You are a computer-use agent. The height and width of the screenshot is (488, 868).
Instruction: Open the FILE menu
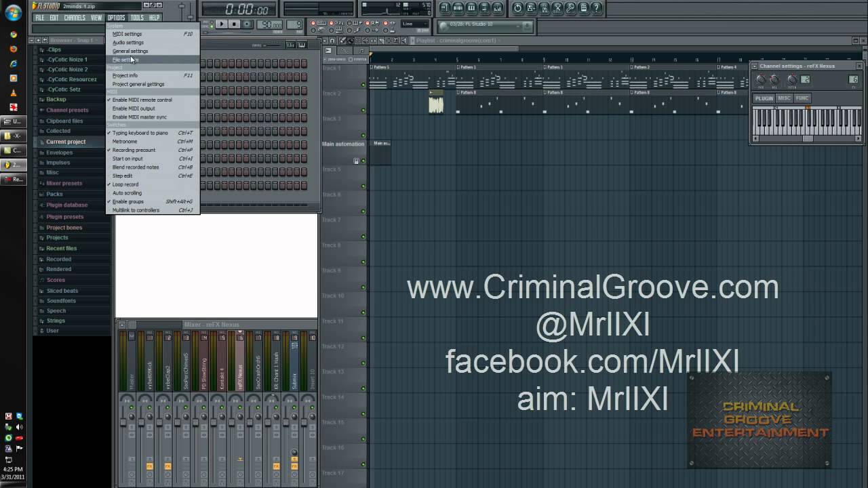point(40,18)
